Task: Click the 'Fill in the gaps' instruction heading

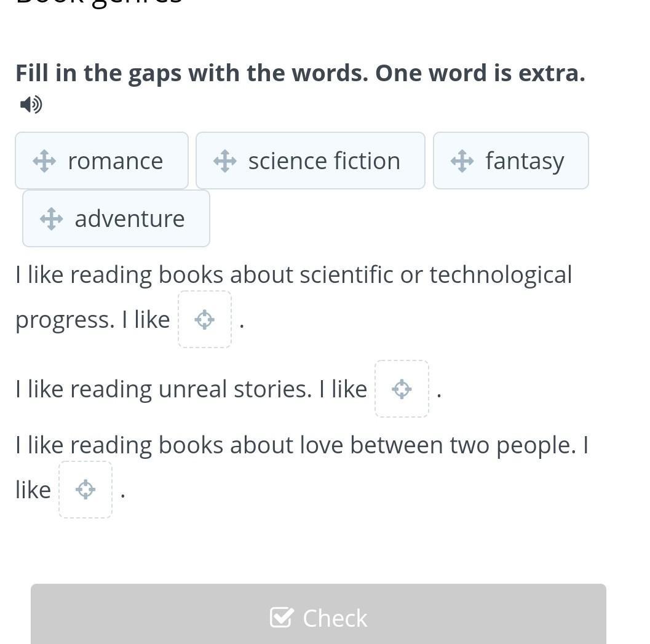Action: [301, 73]
